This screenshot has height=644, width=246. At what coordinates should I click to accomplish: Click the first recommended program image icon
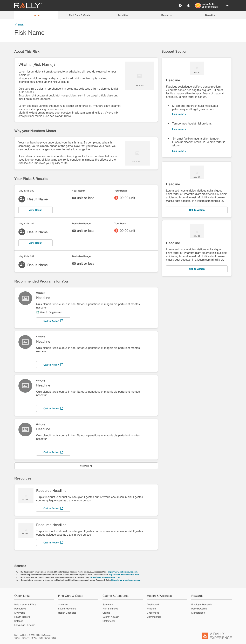[25, 298]
